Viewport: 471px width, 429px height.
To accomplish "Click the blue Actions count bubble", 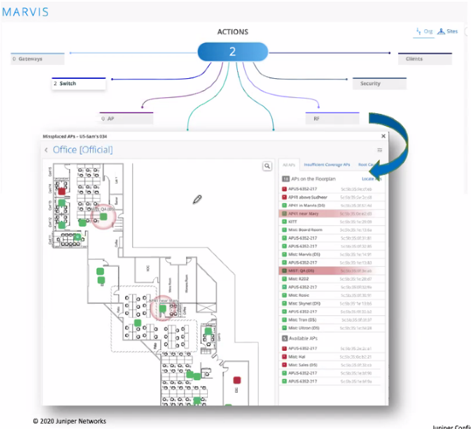I will 233,52.
